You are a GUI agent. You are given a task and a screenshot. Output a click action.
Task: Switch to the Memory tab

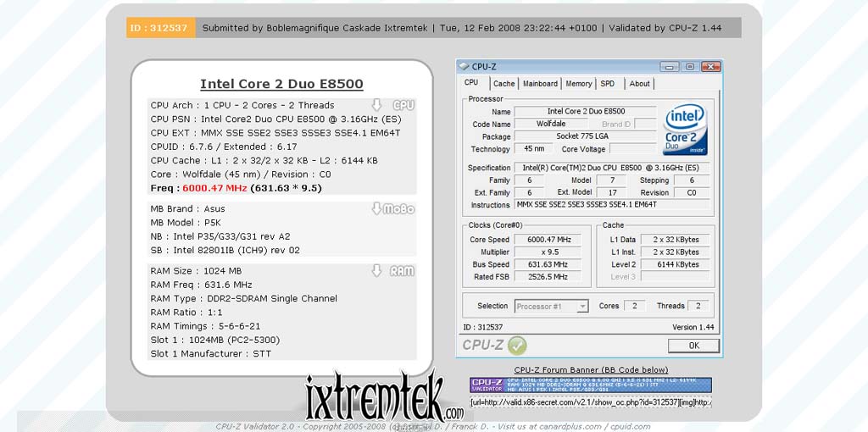[578, 84]
